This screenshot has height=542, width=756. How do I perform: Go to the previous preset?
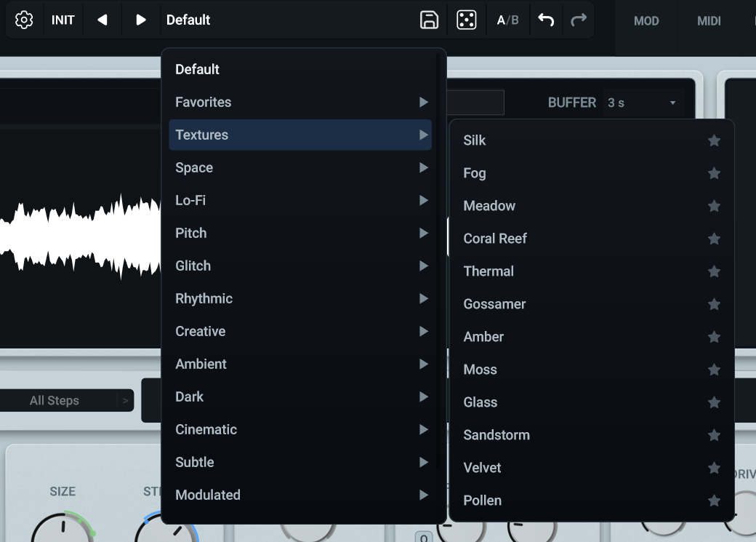click(x=102, y=20)
